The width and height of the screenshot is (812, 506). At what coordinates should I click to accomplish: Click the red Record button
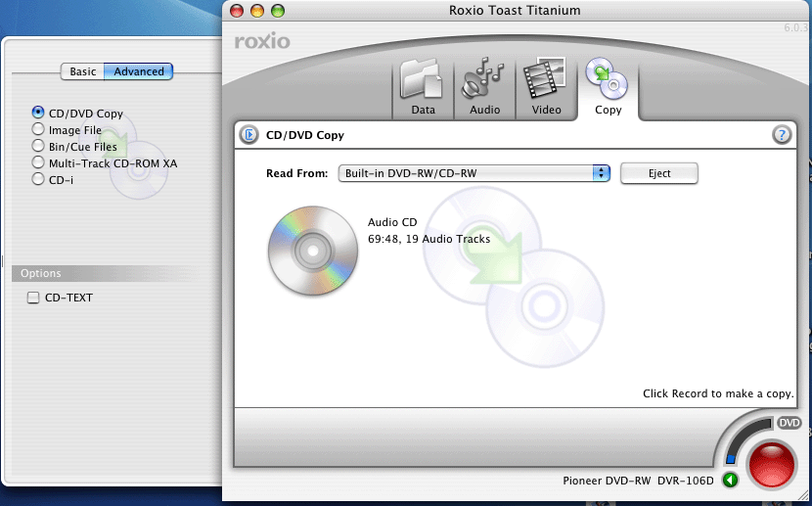click(772, 464)
